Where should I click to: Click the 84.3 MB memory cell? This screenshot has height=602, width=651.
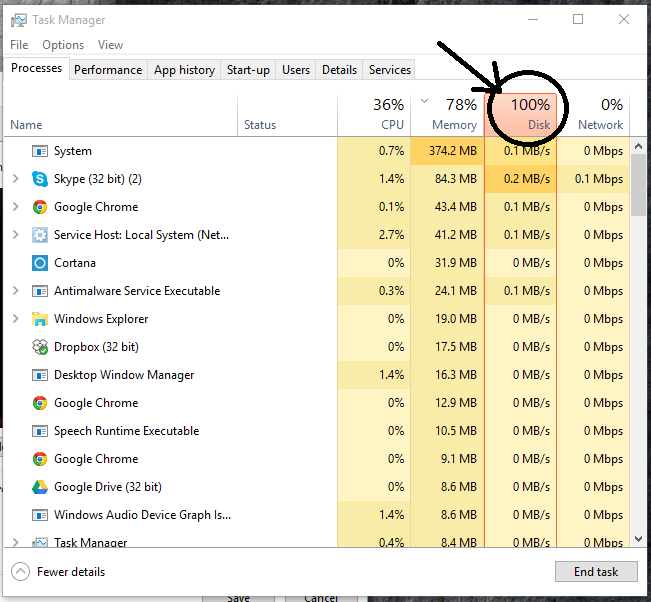click(448, 179)
